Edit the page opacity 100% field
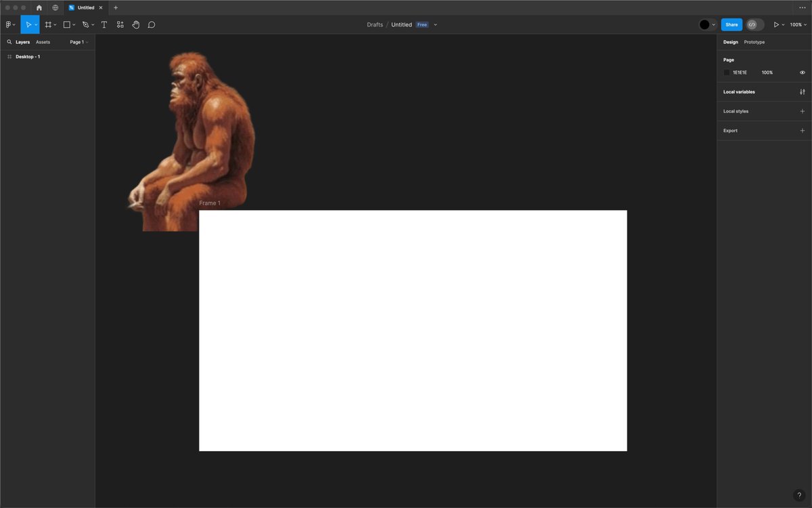 click(767, 72)
